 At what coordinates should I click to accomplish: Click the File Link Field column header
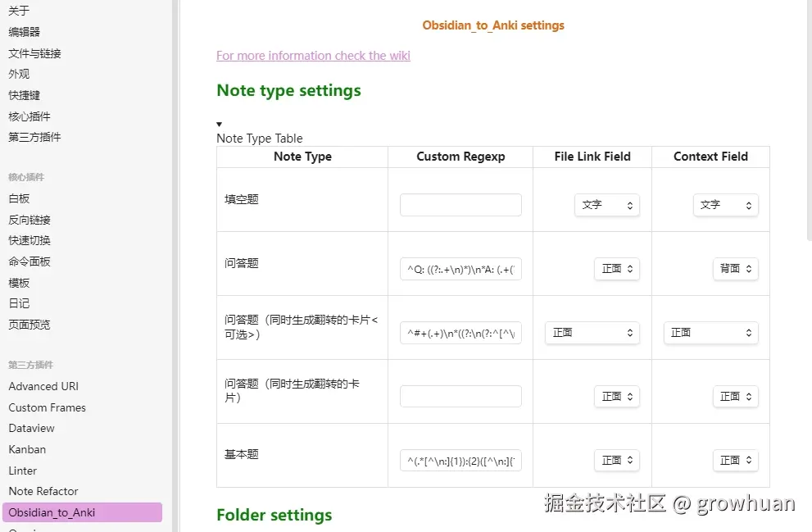[592, 157]
